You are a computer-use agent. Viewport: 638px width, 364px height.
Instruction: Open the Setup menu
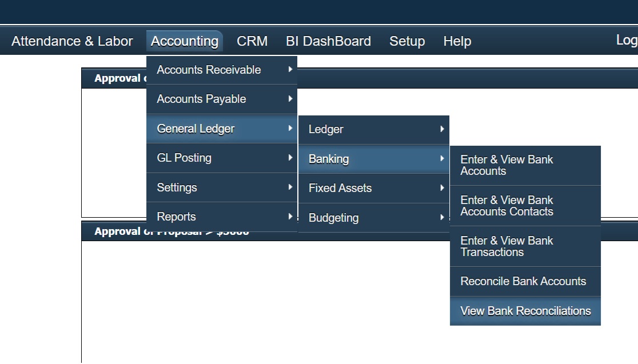tap(407, 41)
